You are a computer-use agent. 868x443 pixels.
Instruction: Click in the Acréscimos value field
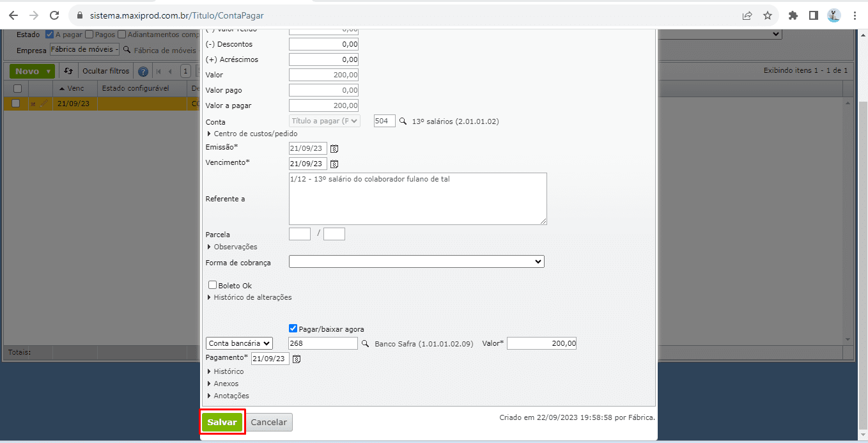click(x=323, y=59)
